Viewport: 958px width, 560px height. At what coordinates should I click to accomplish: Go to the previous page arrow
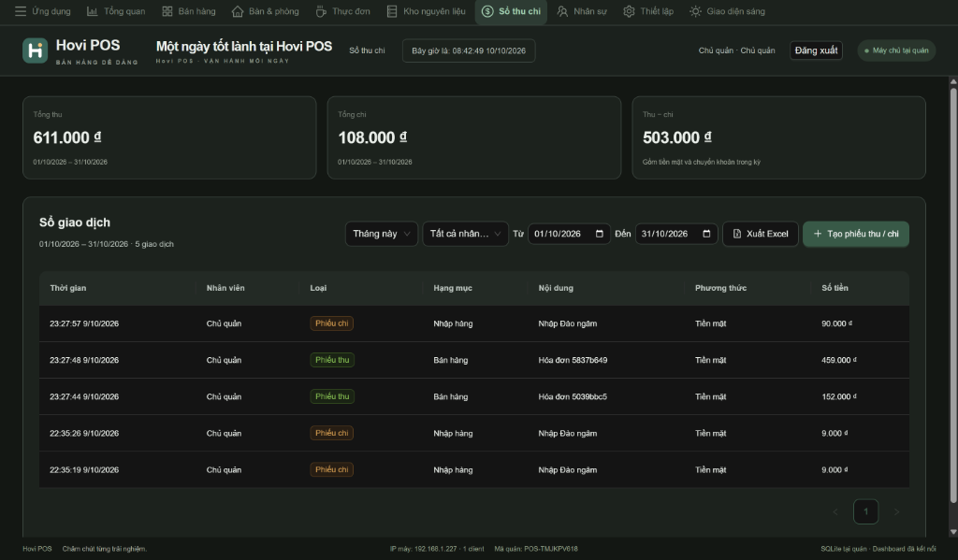click(x=835, y=511)
